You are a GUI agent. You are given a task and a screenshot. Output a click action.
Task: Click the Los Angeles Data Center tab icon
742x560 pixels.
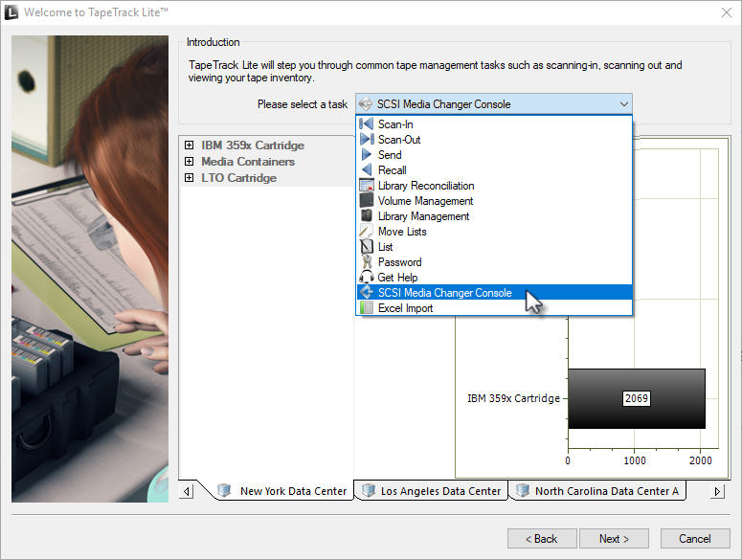[x=369, y=490]
